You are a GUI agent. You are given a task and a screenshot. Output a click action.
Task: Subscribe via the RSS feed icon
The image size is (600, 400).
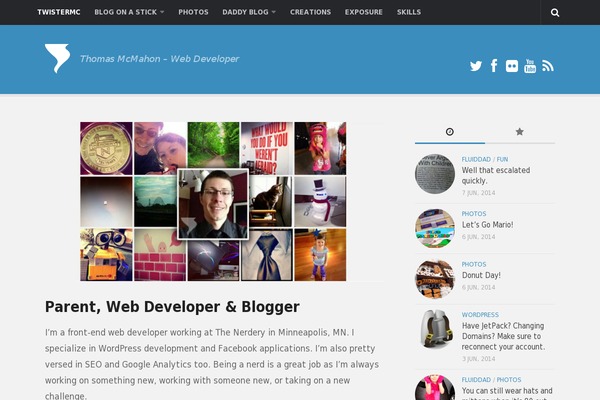click(548, 66)
